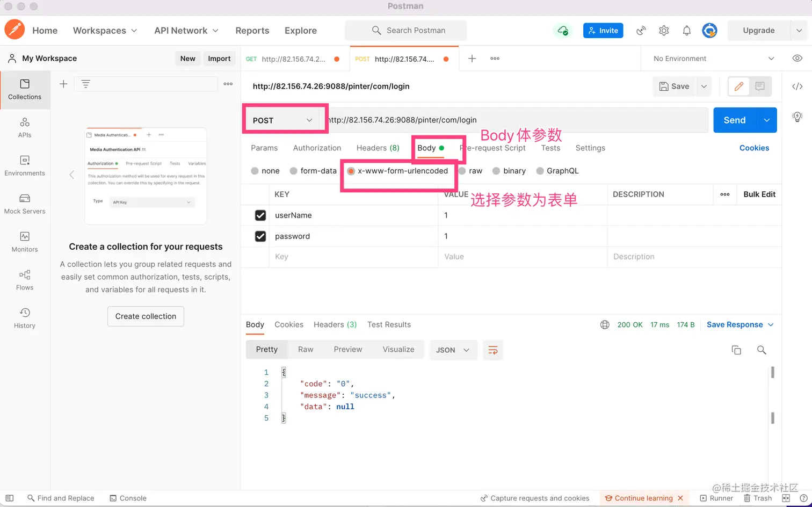Open Flows in the sidebar
Screen dimensions: 812x507
tap(25, 280)
